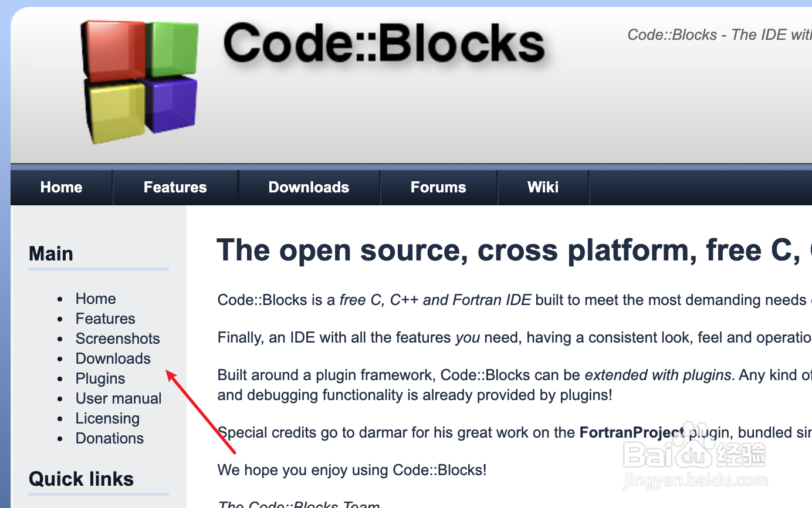Open Screenshots link in sidebar

[x=118, y=338]
